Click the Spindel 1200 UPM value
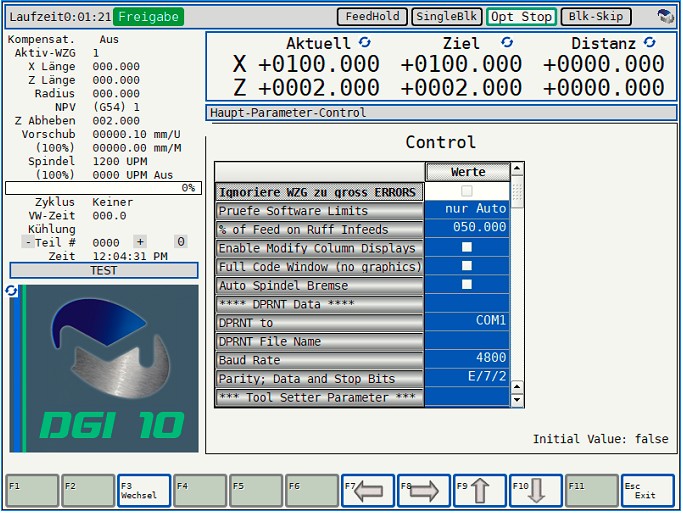Viewport: 683px width, 513px height. (120, 161)
